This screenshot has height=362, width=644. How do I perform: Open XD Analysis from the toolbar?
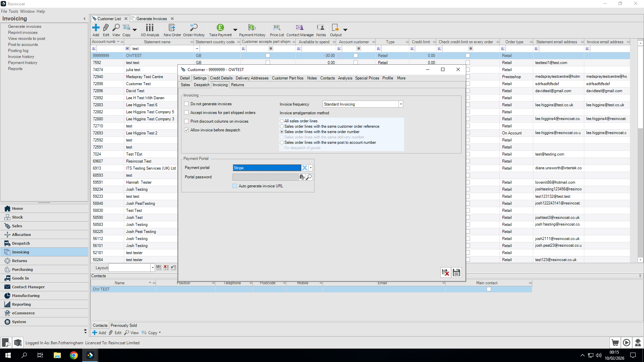(150, 28)
